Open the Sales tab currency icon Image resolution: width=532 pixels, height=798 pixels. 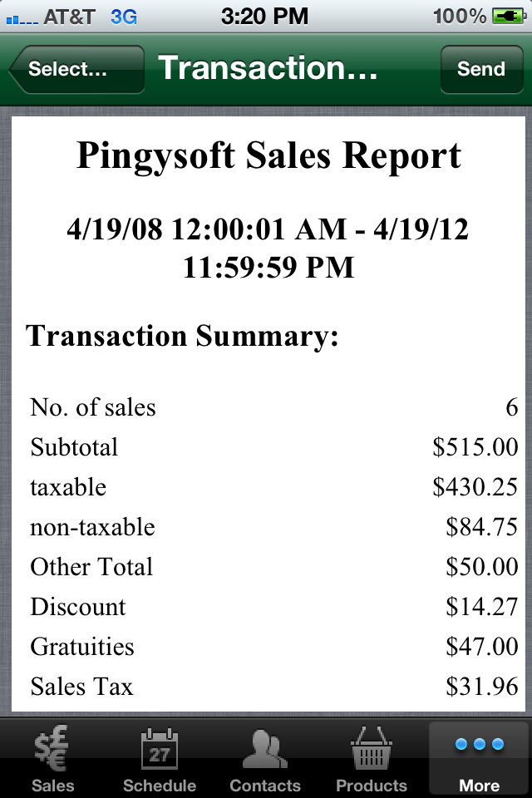click(x=52, y=747)
